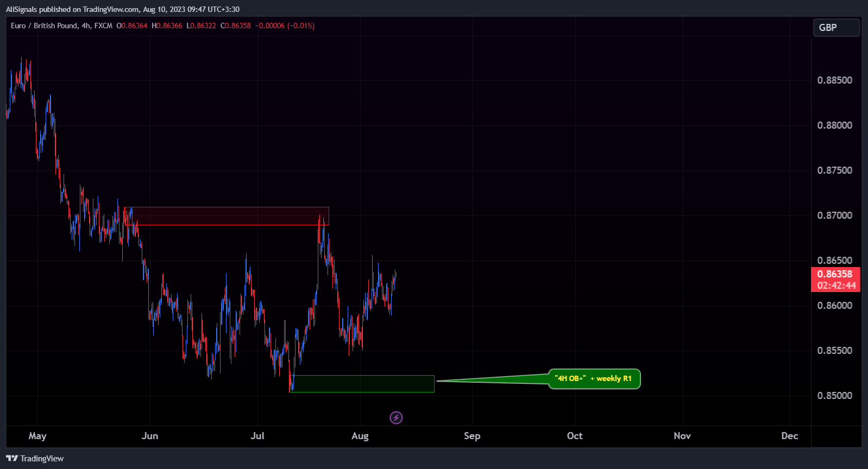Click the change value -0.00006 (-0.01%)
This screenshot has height=469, width=868.
[x=285, y=26]
